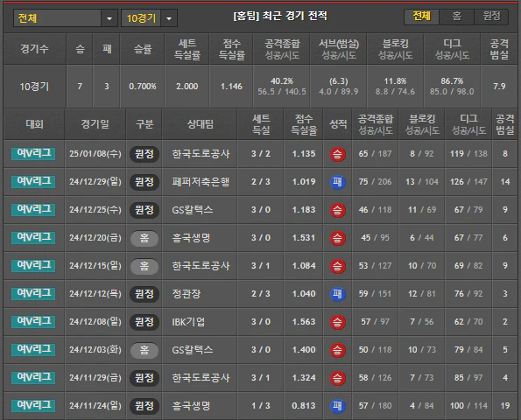Switch filter to 원정 games only
Screen dimensions: 521x420
(491, 17)
